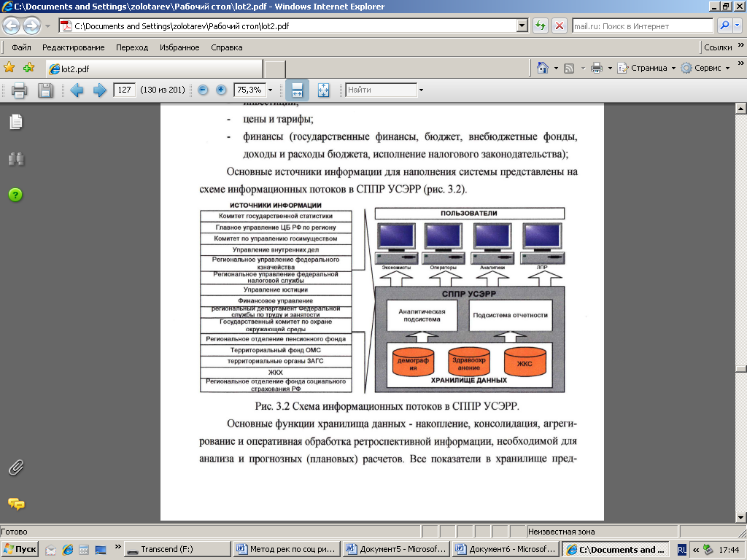The height and width of the screenshot is (560, 747).
Task: Click the vertical scrollbar thumb
Action: [x=740, y=369]
